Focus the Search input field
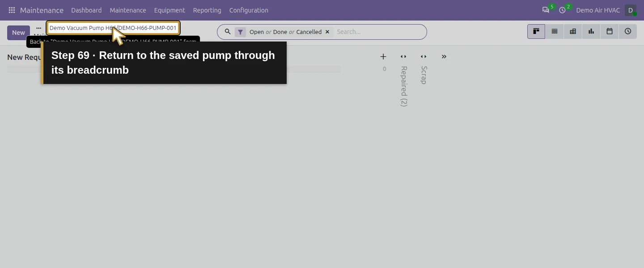The image size is (644, 268). click(x=379, y=32)
